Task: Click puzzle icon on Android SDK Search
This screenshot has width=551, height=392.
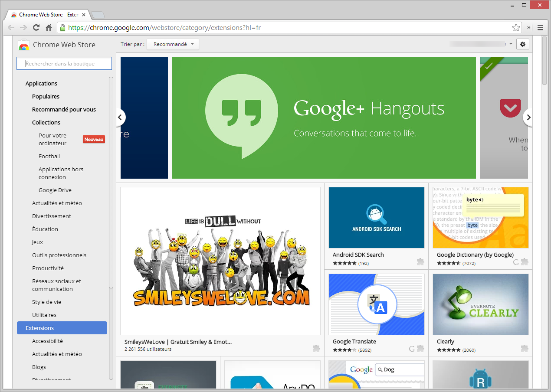Action: [x=420, y=262]
